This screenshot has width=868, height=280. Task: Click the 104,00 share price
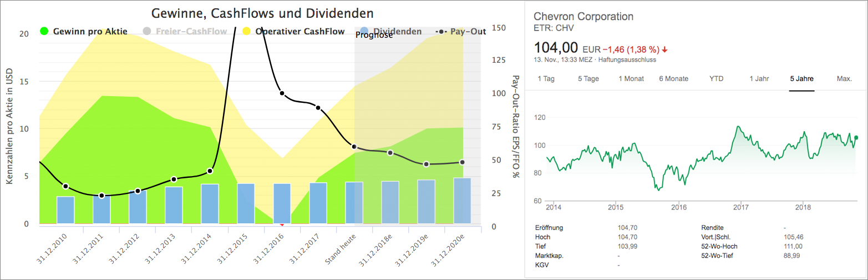(556, 47)
